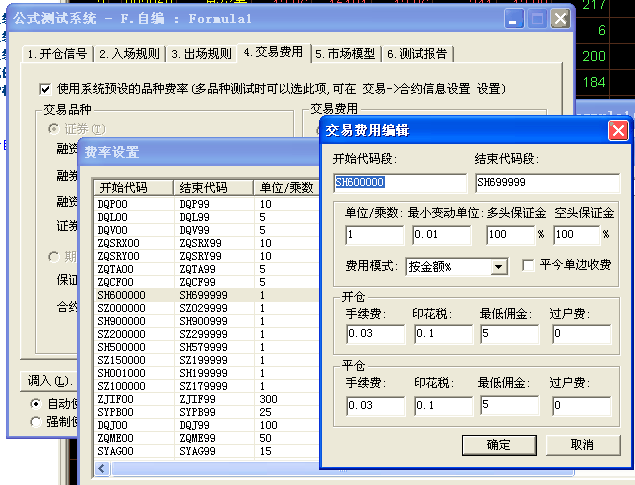Expand the 费用模式 dropdown
This screenshot has width=635, height=485.
pos(499,267)
